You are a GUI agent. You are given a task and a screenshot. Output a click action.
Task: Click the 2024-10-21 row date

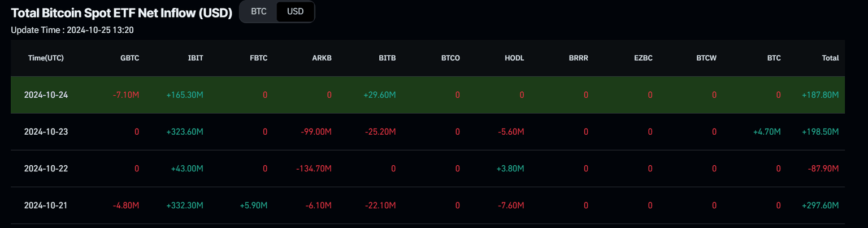[x=46, y=205]
